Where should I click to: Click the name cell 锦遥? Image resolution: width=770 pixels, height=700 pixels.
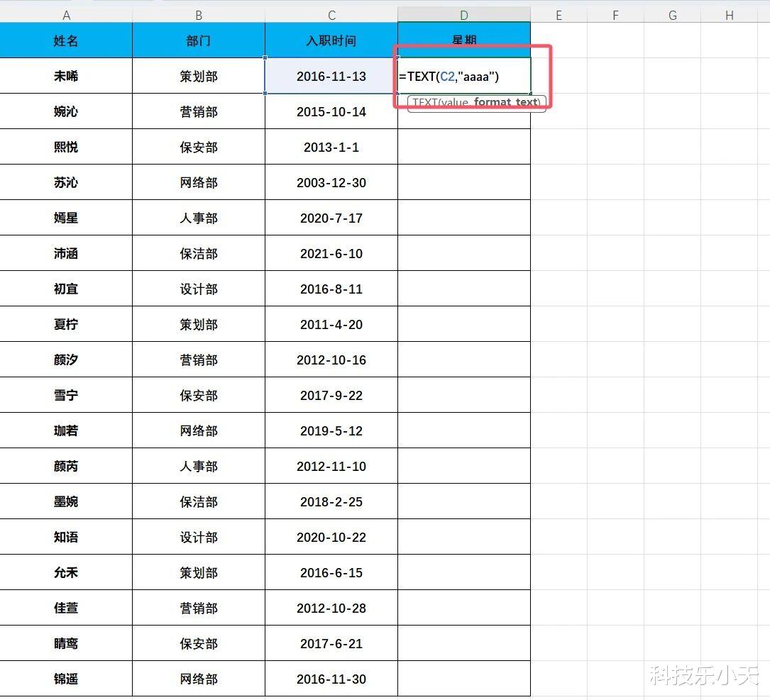pyautogui.click(x=66, y=679)
